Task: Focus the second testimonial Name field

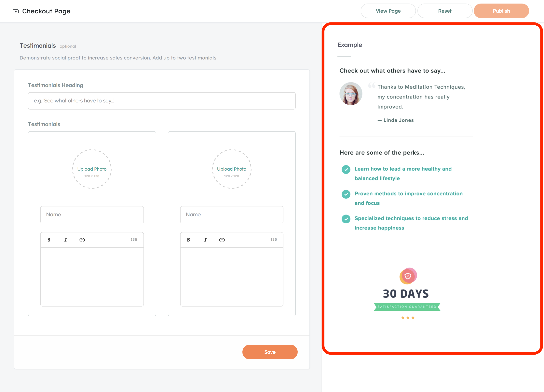Action: pyautogui.click(x=232, y=215)
